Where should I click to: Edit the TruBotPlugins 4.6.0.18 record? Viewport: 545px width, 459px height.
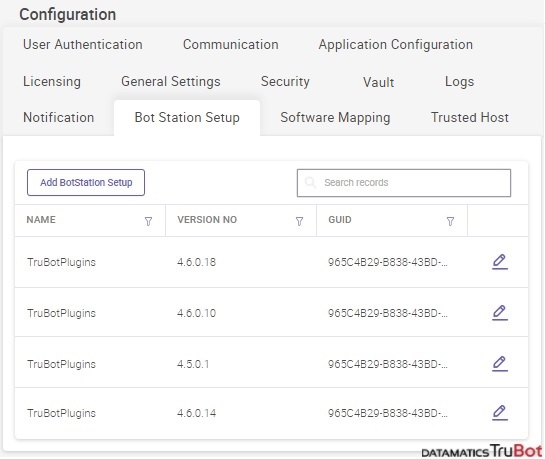pos(500,262)
